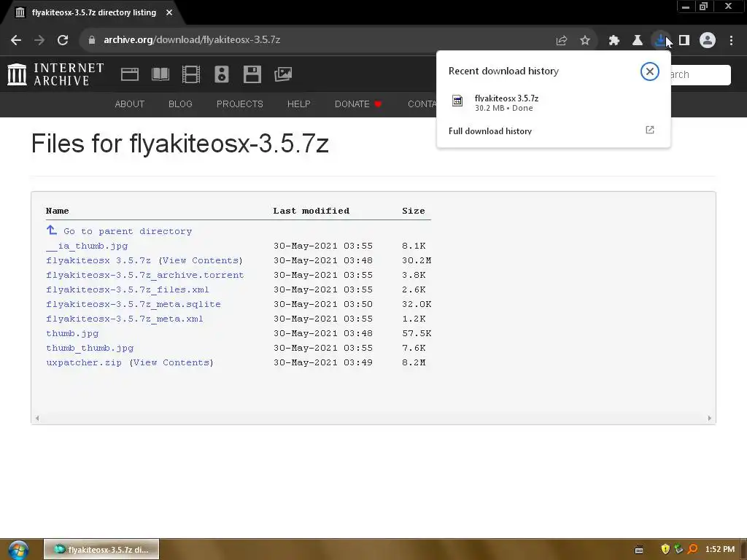Viewport: 747px width, 560px height.
Task: Open the BLOG menu item
Action: pos(180,104)
